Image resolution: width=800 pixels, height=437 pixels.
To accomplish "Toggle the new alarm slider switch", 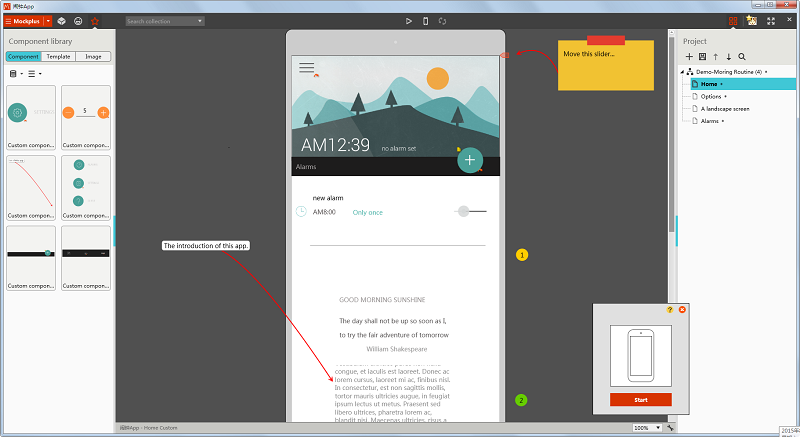I will [x=470, y=211].
